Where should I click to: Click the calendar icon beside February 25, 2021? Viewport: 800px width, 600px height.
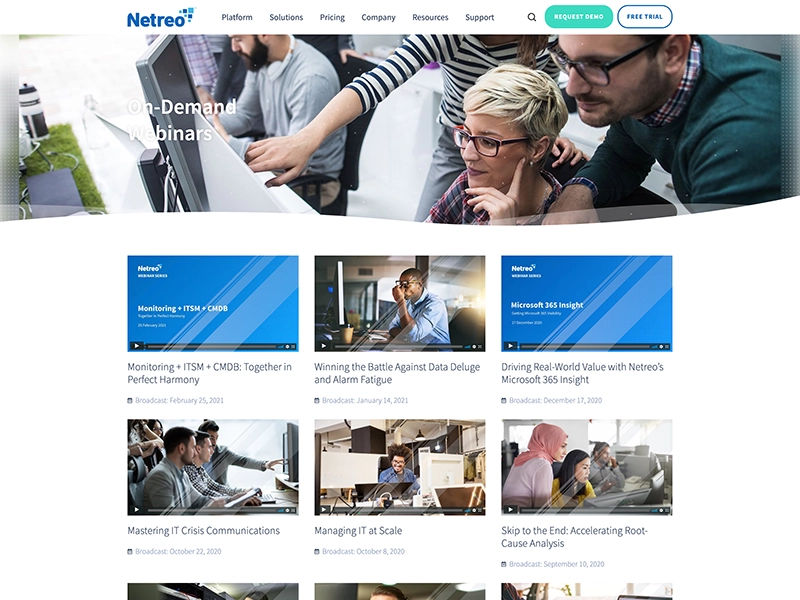[x=128, y=397]
